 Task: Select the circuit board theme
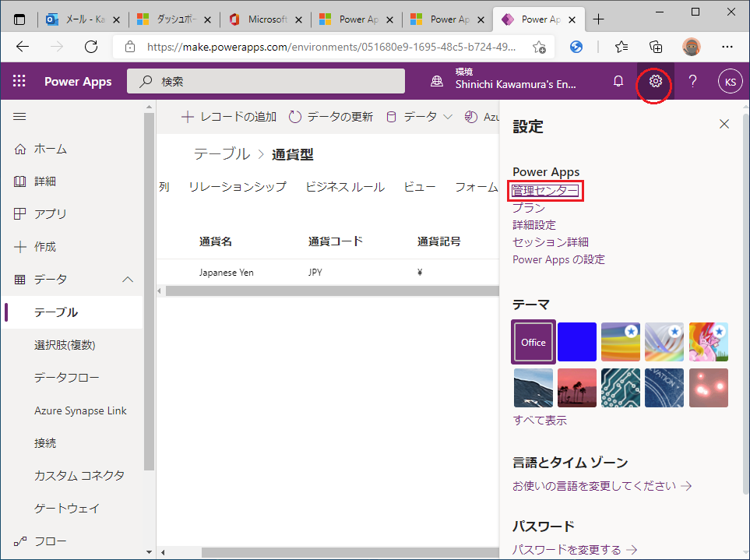click(621, 387)
